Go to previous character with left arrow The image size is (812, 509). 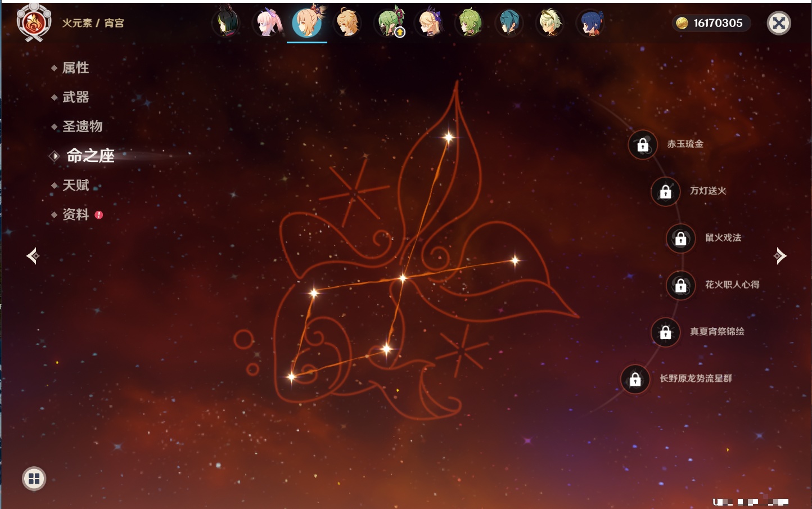pyautogui.click(x=33, y=256)
